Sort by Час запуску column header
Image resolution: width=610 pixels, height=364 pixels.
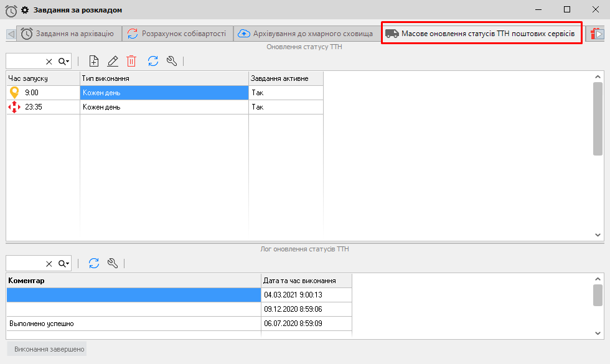42,78
